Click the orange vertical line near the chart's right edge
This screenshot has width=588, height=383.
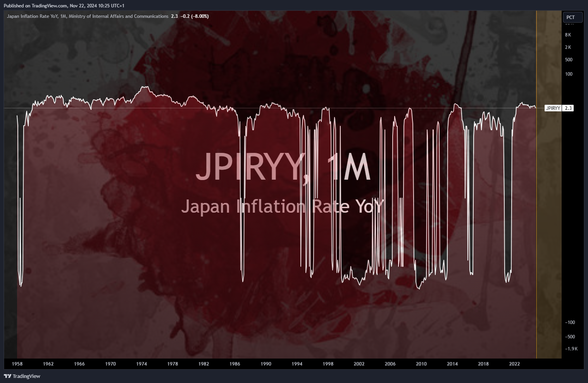(x=536, y=184)
